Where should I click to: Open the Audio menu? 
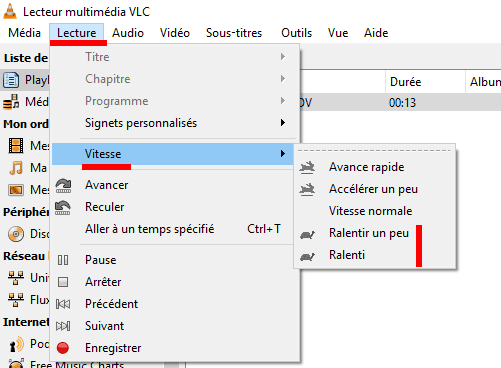coord(128,33)
